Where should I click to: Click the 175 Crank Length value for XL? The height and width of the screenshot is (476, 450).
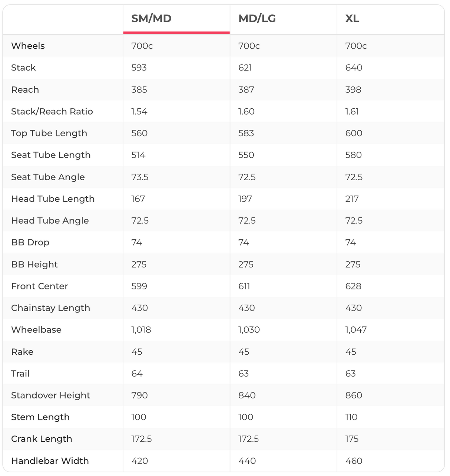(x=352, y=439)
